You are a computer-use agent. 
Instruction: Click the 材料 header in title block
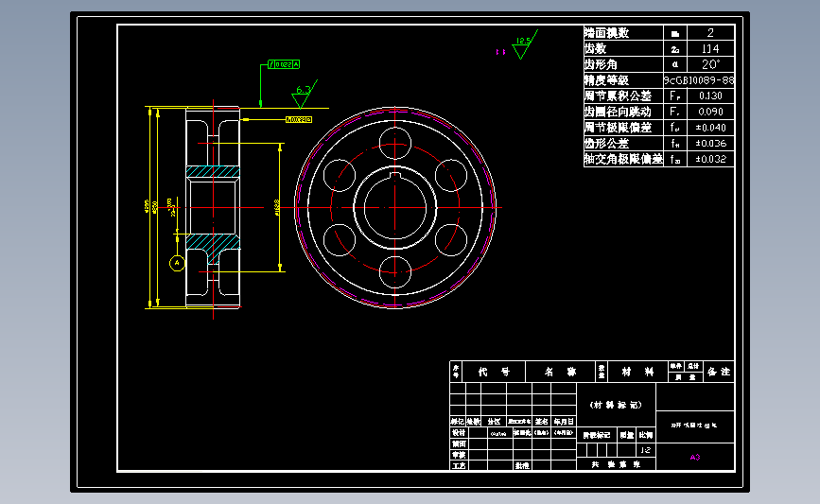coord(637,372)
